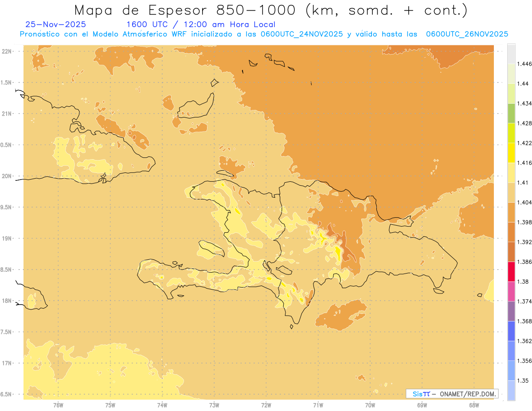Click the '20N' latitude label

point(7,176)
